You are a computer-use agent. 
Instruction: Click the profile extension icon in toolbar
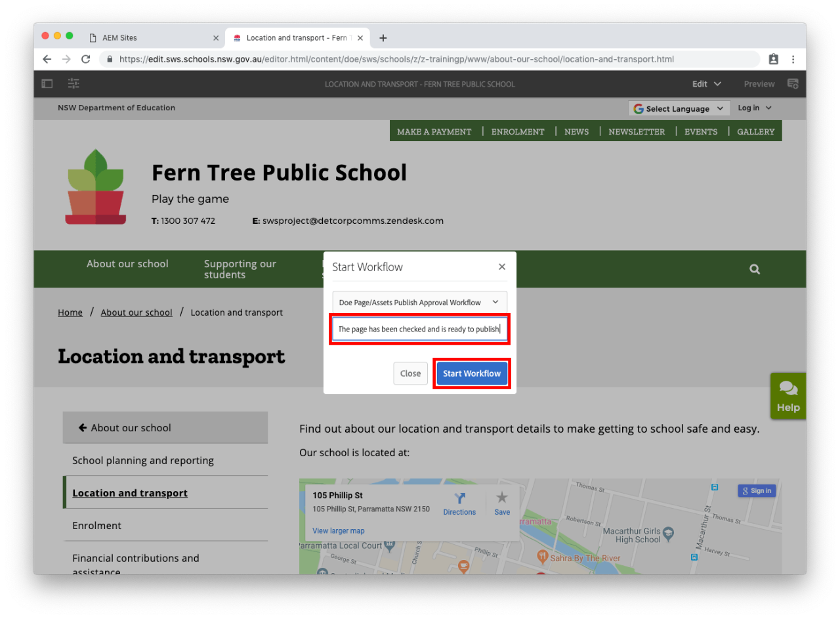click(x=773, y=59)
